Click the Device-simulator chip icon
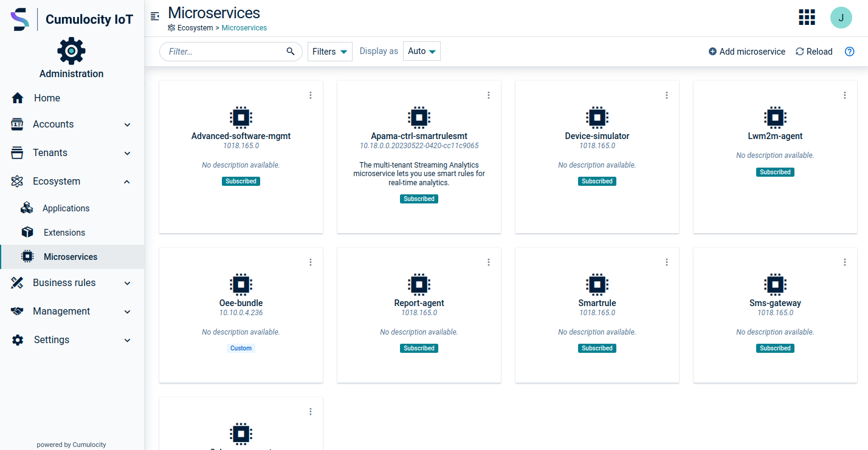The height and width of the screenshot is (450, 868). click(598, 117)
